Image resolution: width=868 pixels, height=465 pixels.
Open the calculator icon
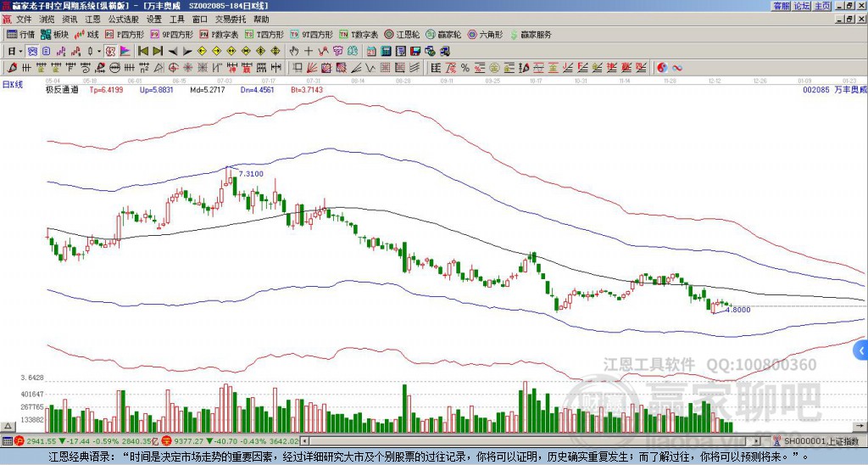click(386, 52)
